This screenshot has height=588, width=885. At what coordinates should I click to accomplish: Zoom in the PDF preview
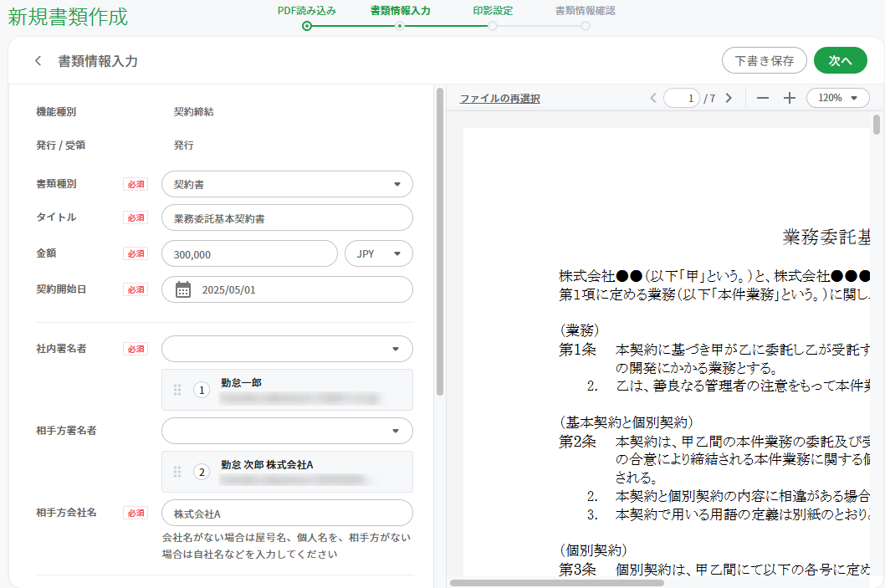789,98
